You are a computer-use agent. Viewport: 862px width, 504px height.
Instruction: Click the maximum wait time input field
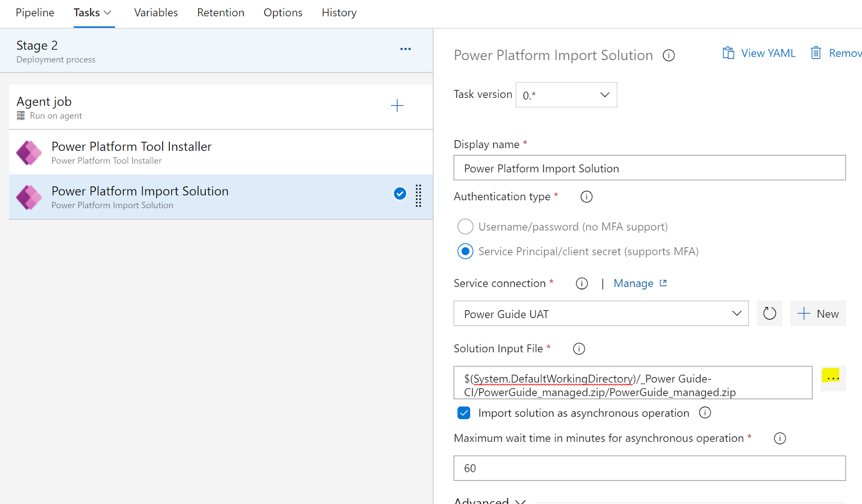pyautogui.click(x=649, y=468)
